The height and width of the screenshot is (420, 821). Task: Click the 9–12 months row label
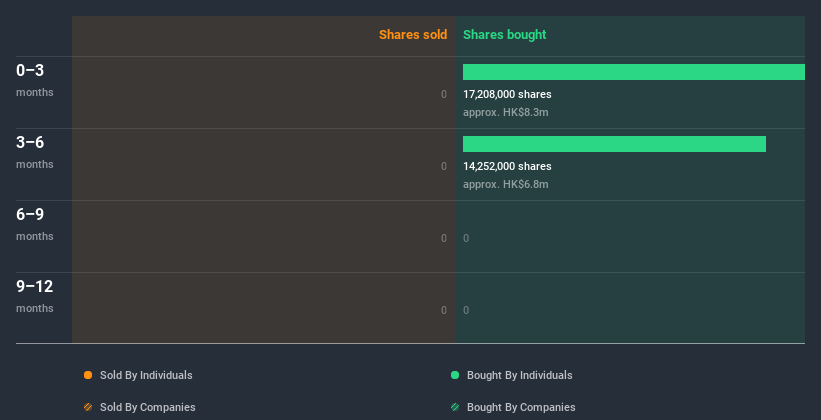coord(35,296)
